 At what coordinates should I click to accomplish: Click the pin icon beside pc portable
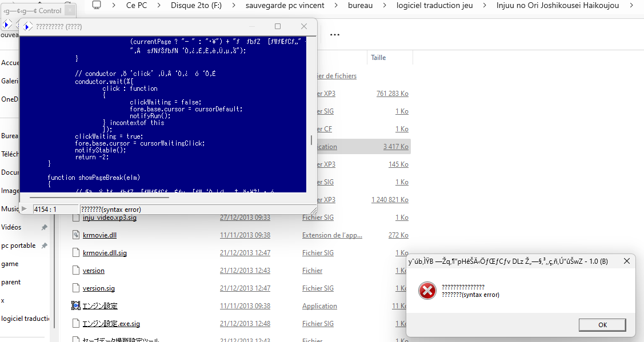pos(45,246)
